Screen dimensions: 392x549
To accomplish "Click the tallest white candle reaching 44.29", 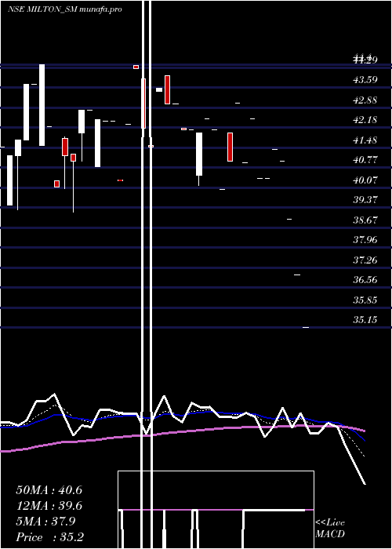I will click(x=42, y=105).
